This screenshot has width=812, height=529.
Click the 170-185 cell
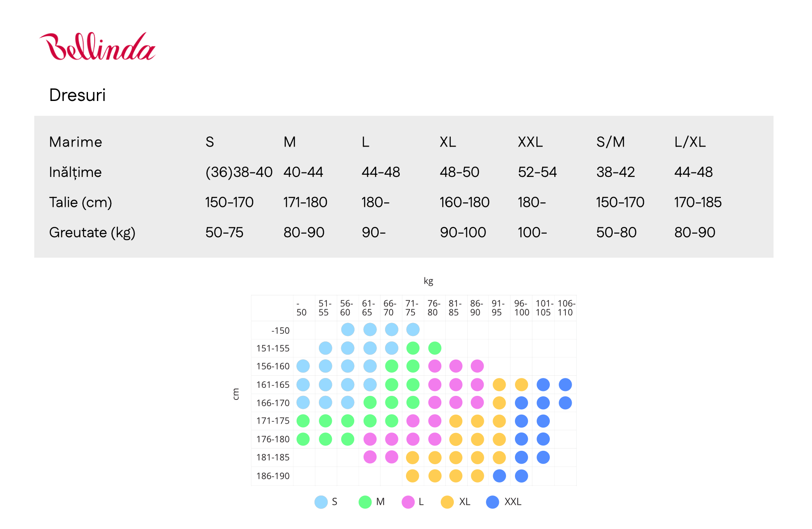pyautogui.click(x=698, y=202)
